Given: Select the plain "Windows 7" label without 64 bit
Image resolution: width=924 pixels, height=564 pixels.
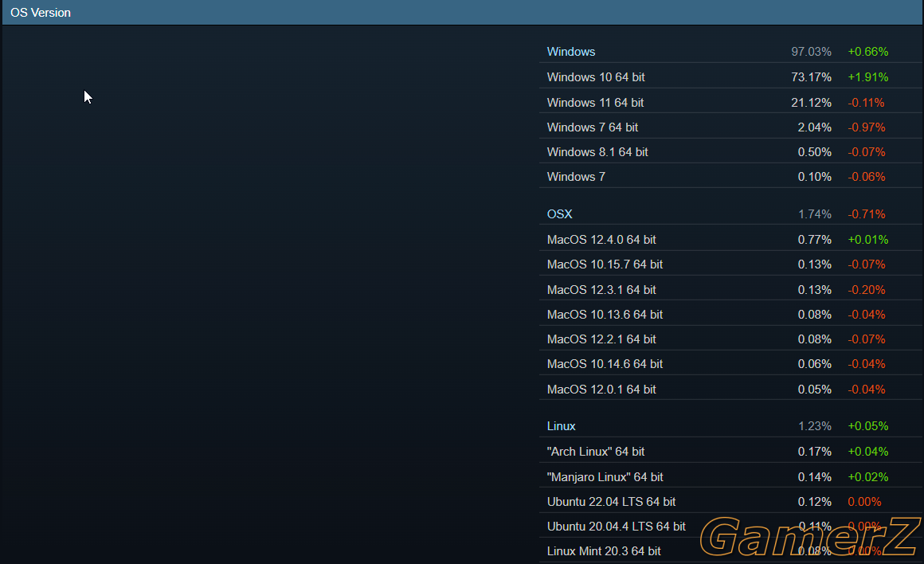Looking at the screenshot, I should pos(576,177).
